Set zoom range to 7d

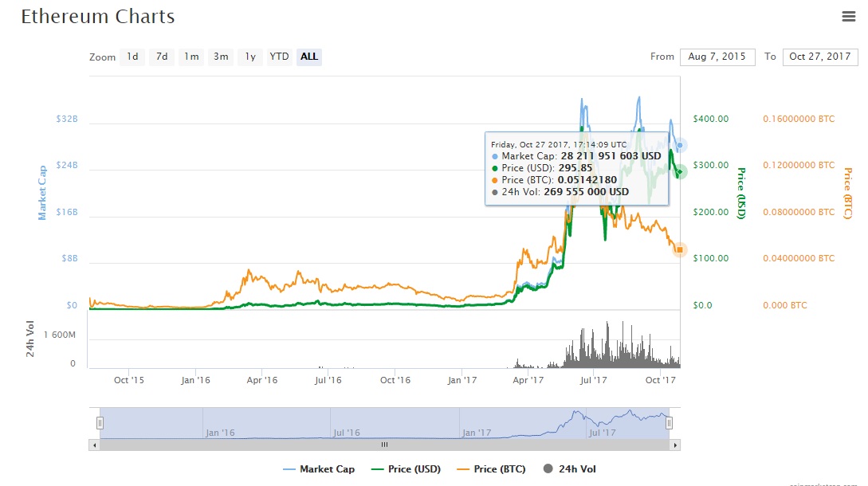click(x=162, y=57)
